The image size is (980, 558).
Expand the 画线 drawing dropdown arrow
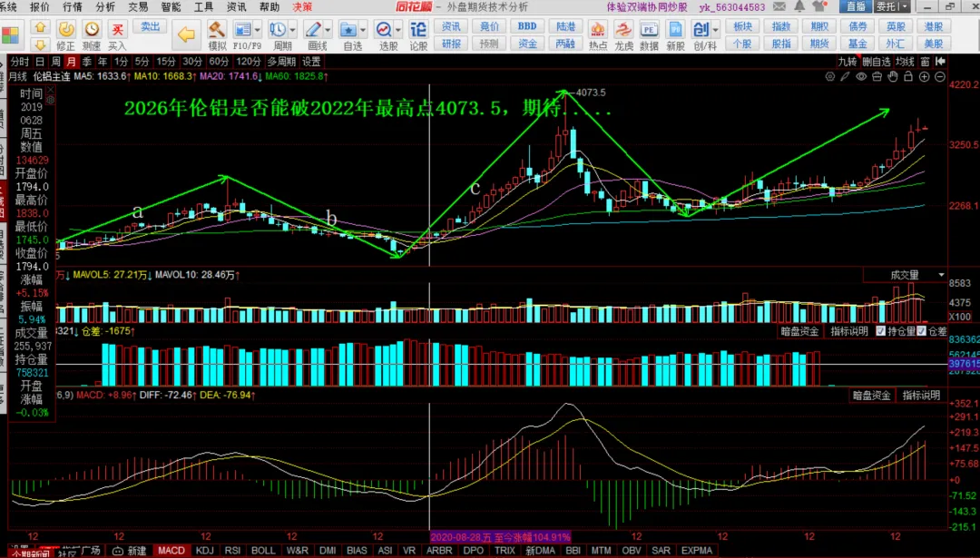[328, 29]
